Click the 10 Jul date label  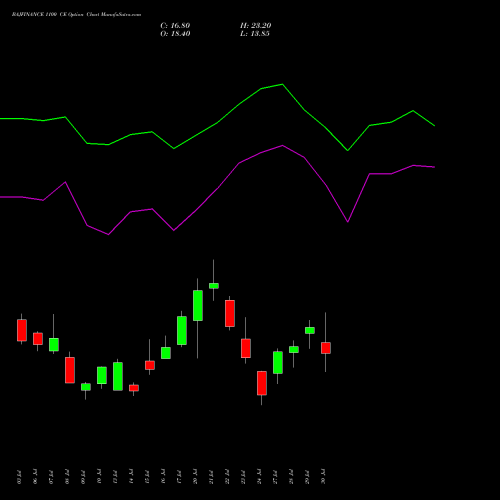click(99, 477)
